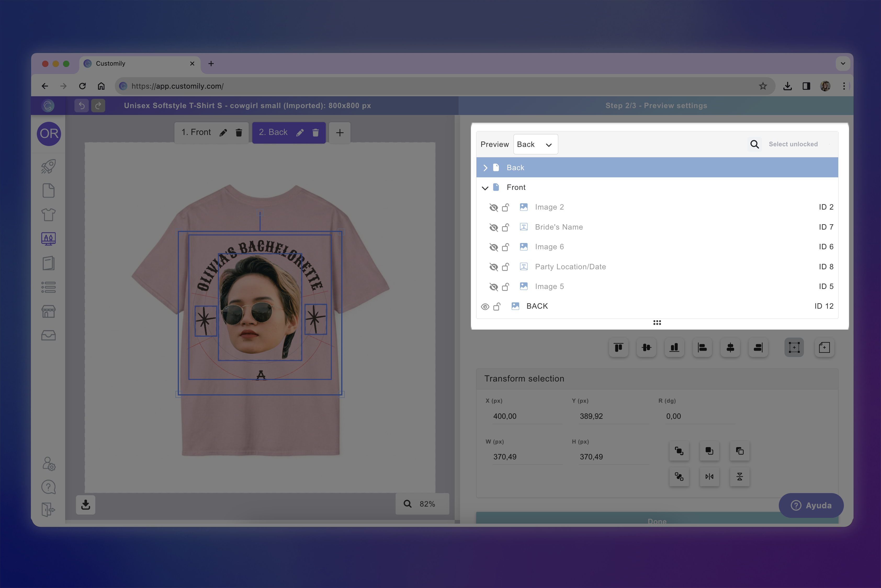The image size is (881, 588).
Task: Click the search icon in the layers panel
Action: click(755, 144)
